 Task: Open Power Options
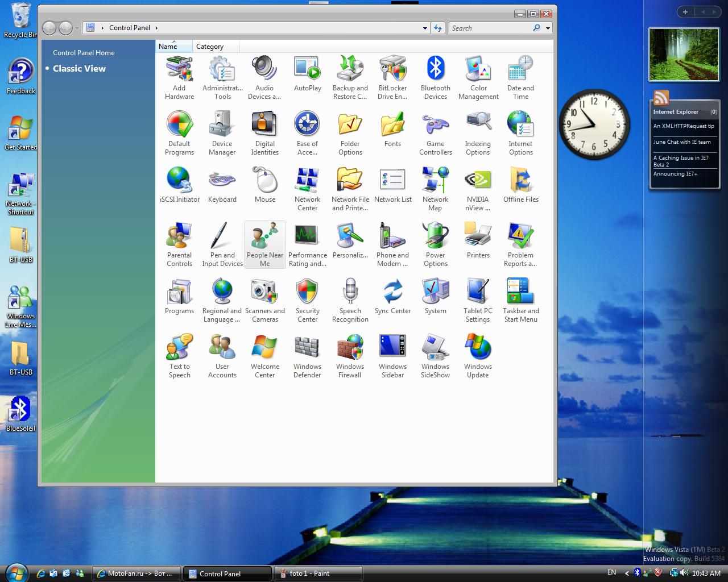pyautogui.click(x=436, y=245)
